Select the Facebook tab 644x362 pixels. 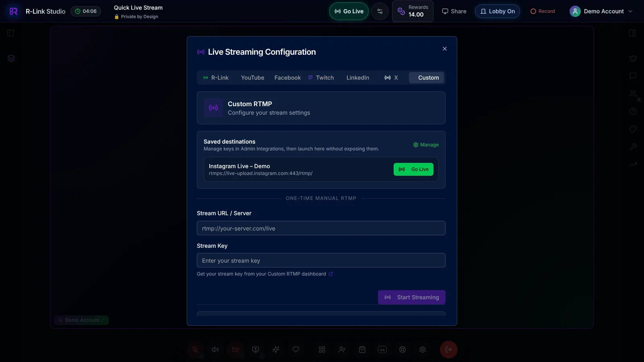(x=287, y=78)
